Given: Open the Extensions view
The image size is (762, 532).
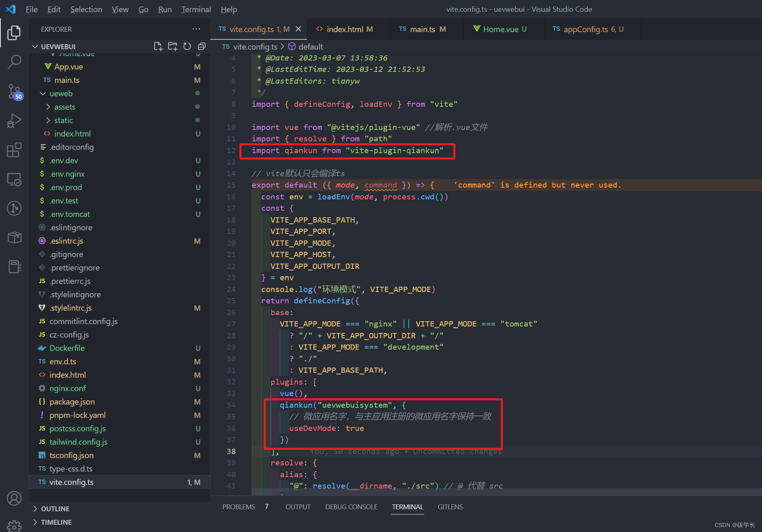Looking at the screenshot, I should (x=14, y=150).
